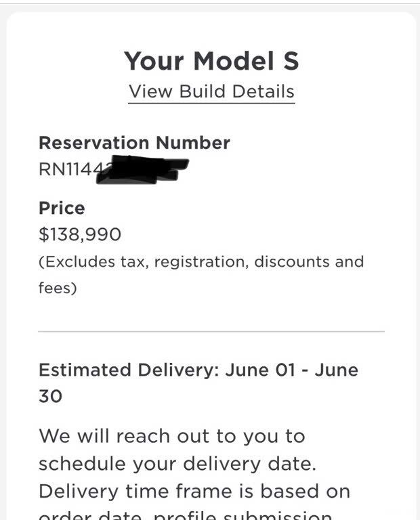Select the Price label
The image size is (420, 520).
click(62, 208)
